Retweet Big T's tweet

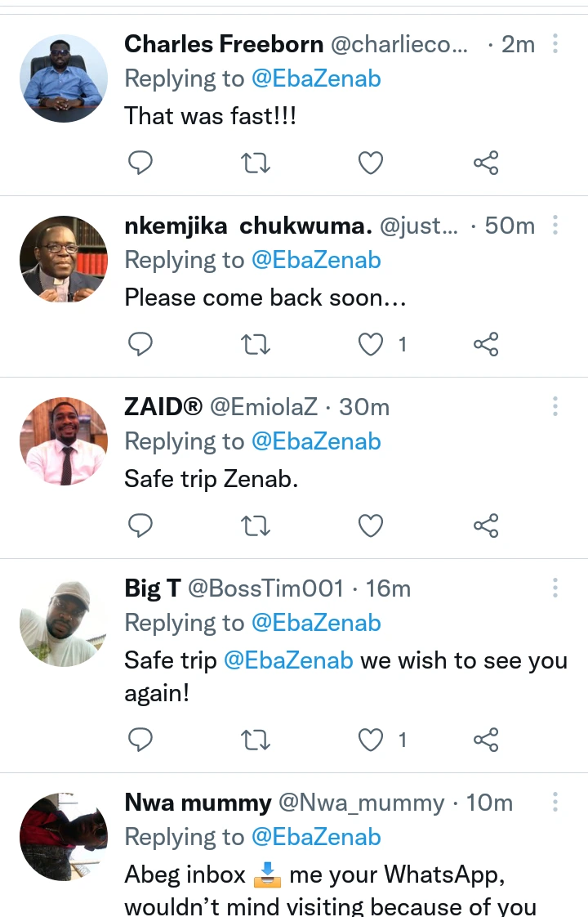point(256,740)
